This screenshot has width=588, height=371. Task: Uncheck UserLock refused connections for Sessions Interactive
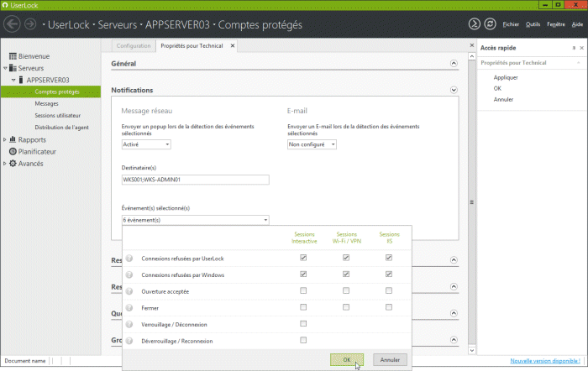[303, 258]
